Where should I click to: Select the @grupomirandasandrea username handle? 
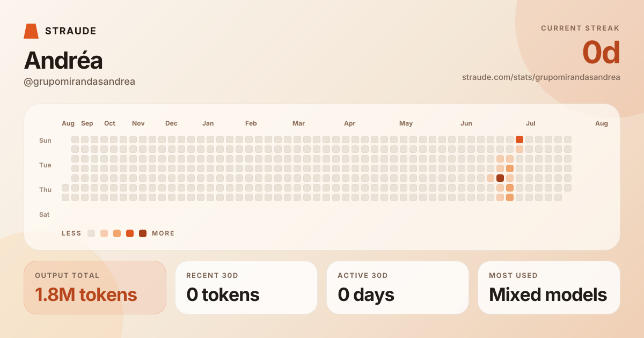[x=79, y=82]
